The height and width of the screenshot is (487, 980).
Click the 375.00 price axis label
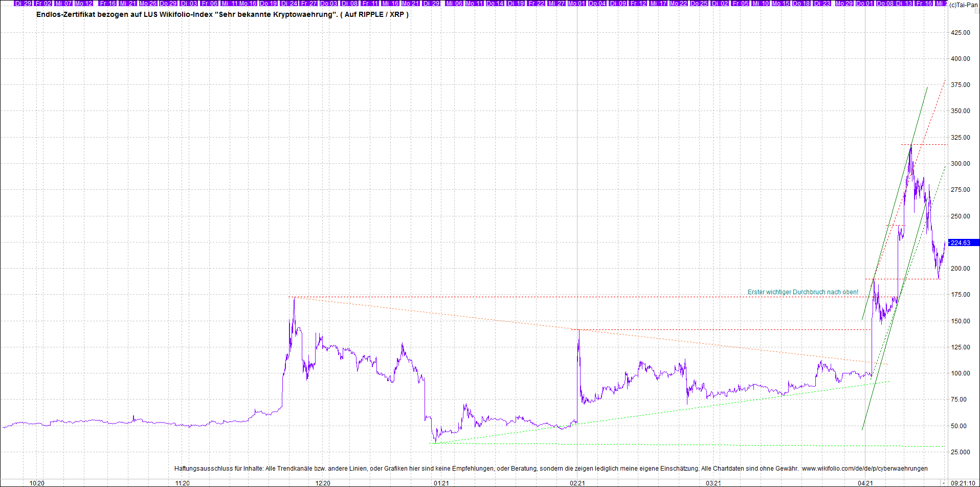pos(960,84)
